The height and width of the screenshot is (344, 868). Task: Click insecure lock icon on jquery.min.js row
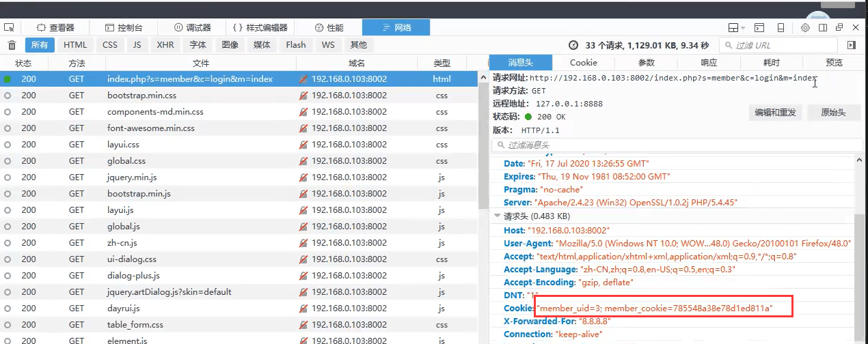point(303,177)
